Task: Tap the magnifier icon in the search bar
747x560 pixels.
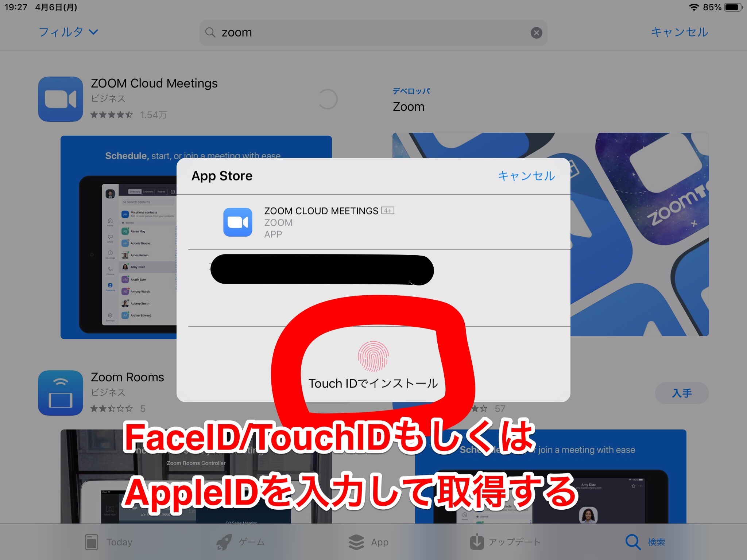Action: click(210, 32)
